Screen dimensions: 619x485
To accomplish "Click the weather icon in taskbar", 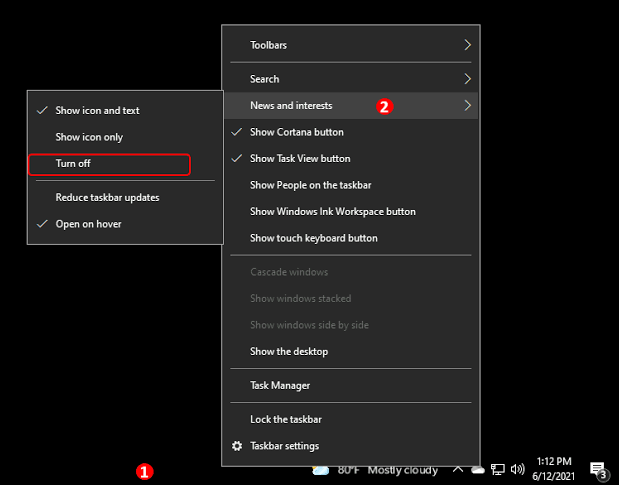I will point(320,470).
